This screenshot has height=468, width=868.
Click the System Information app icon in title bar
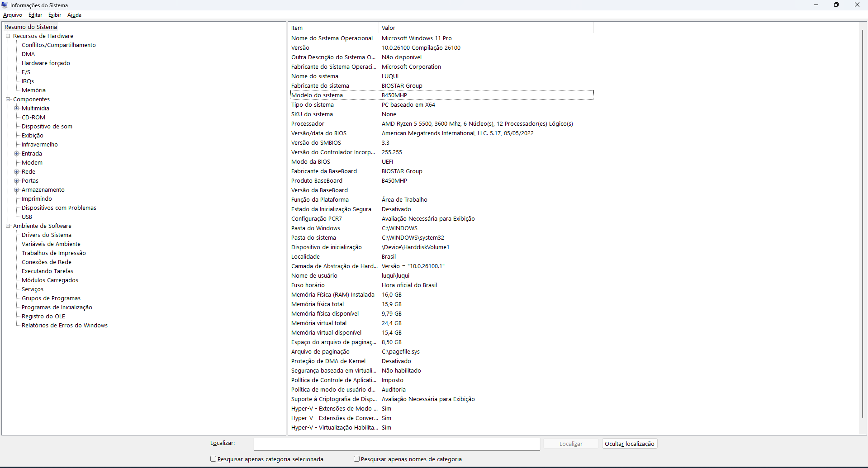(x=5, y=5)
